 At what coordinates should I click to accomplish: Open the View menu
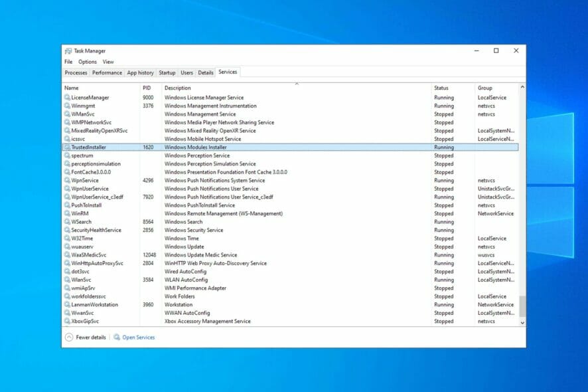pyautogui.click(x=108, y=62)
